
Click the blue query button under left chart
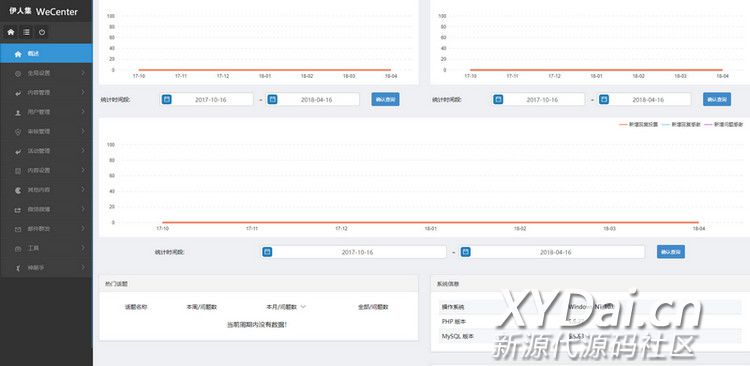pos(386,100)
